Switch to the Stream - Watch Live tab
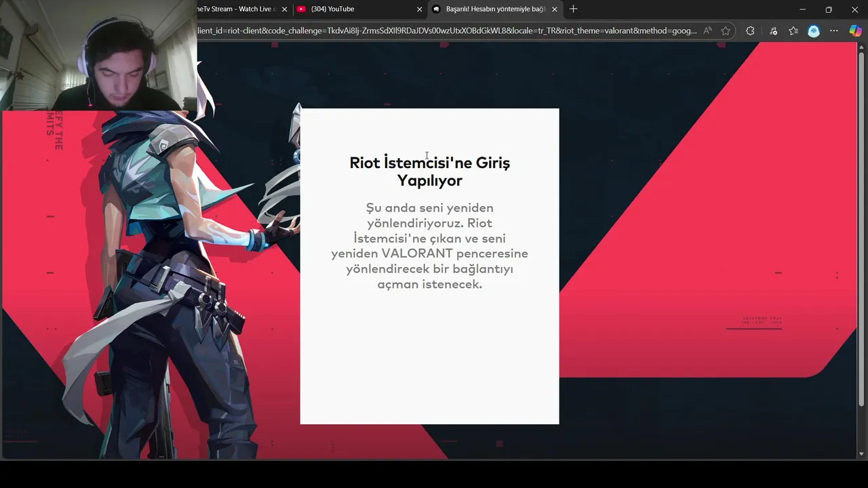Image resolution: width=868 pixels, height=488 pixels. click(x=237, y=9)
